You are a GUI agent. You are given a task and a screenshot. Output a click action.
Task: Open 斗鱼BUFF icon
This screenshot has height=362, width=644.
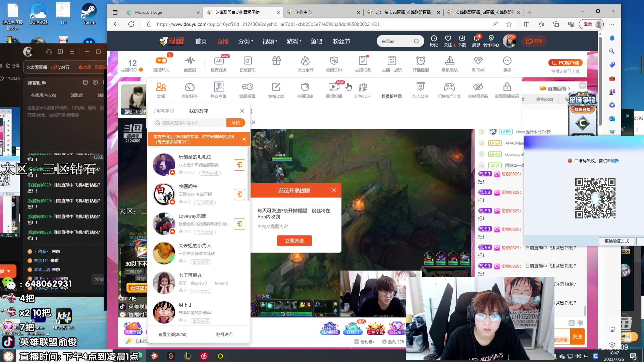coord(363,87)
